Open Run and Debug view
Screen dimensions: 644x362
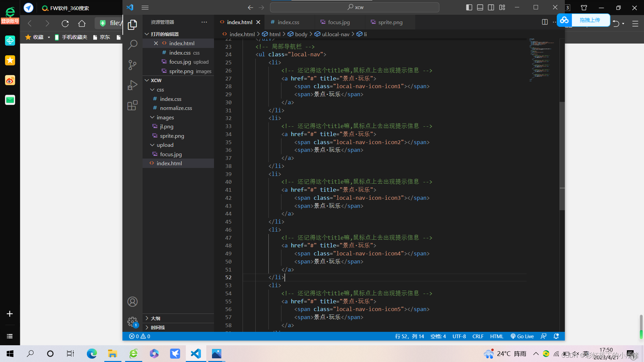pos(132,85)
